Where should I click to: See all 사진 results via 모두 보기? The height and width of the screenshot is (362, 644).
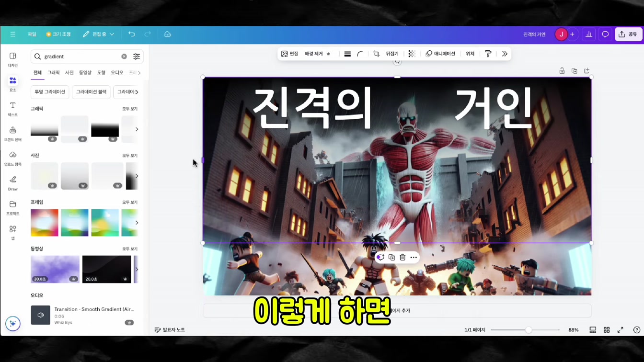[x=129, y=156]
